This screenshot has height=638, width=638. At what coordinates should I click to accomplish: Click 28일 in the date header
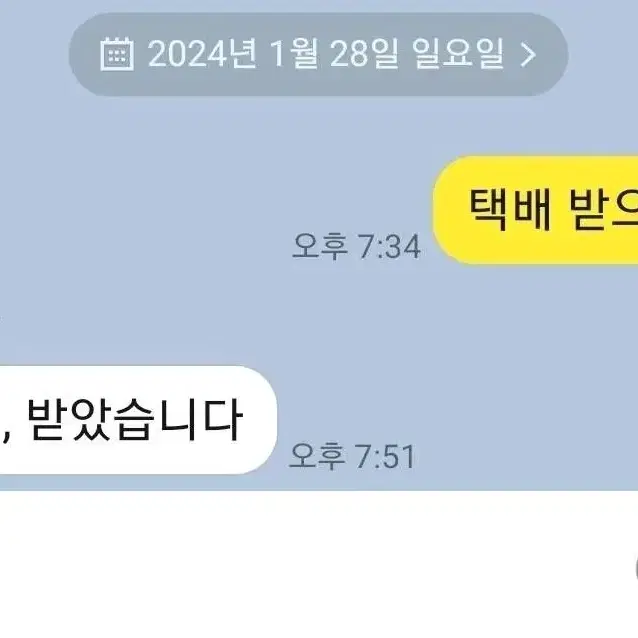coord(364,54)
